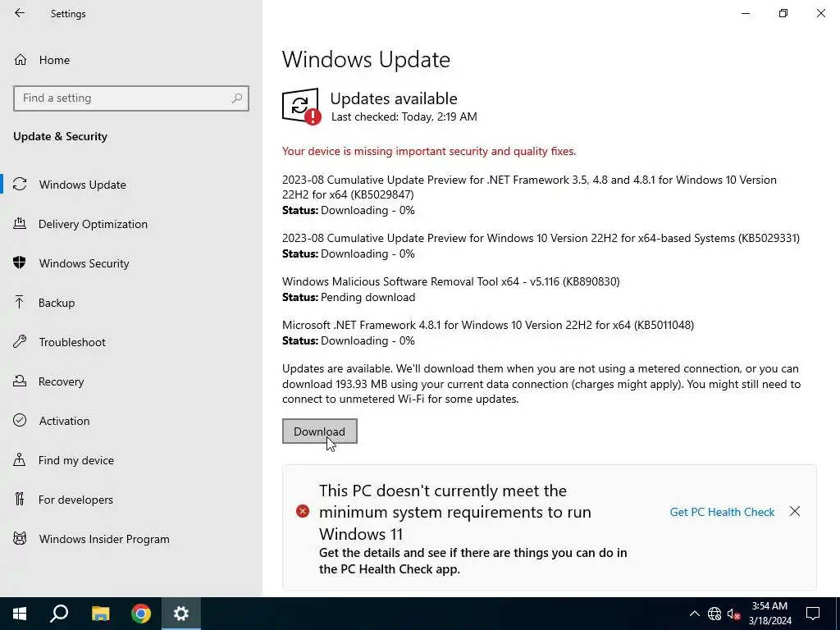Click the .NET Framework 4.8.1 KB5011048 text
Screen dimensions: 840x630
pyautogui.click(x=488, y=325)
